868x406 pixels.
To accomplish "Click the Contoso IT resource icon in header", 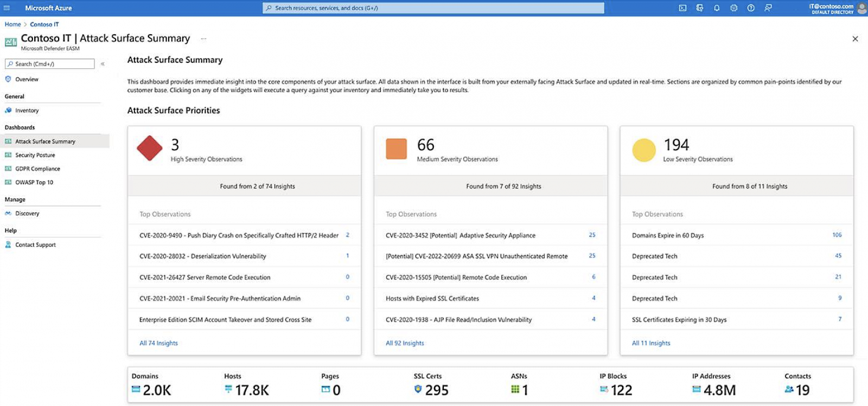I will point(11,42).
